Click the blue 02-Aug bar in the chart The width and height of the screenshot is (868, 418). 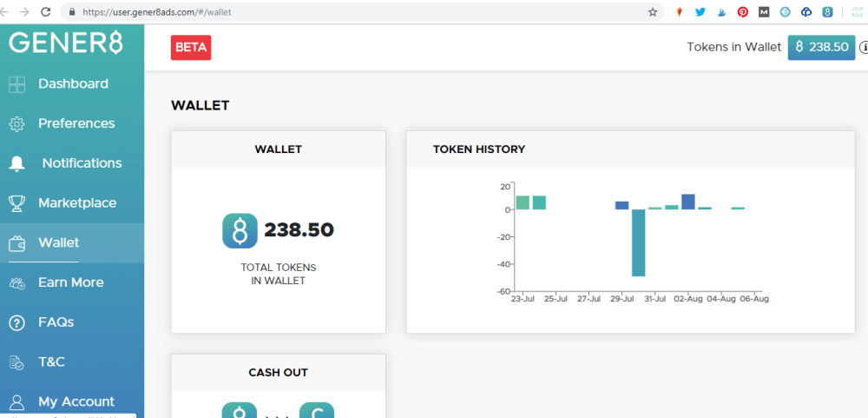tap(688, 202)
